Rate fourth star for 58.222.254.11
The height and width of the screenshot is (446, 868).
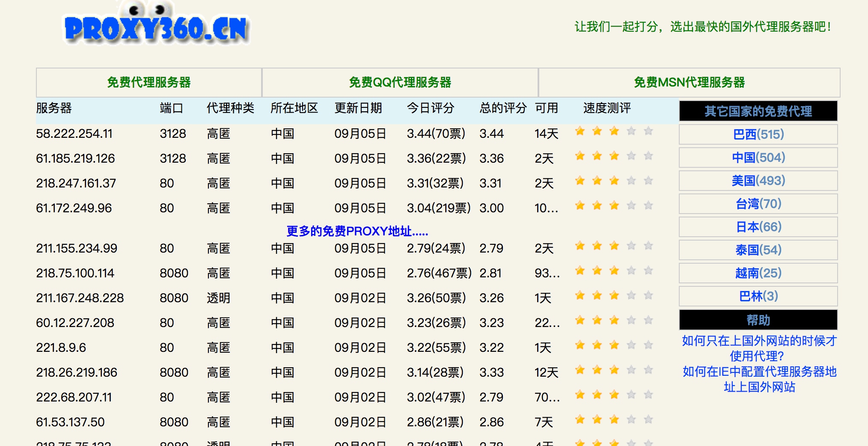tap(631, 131)
